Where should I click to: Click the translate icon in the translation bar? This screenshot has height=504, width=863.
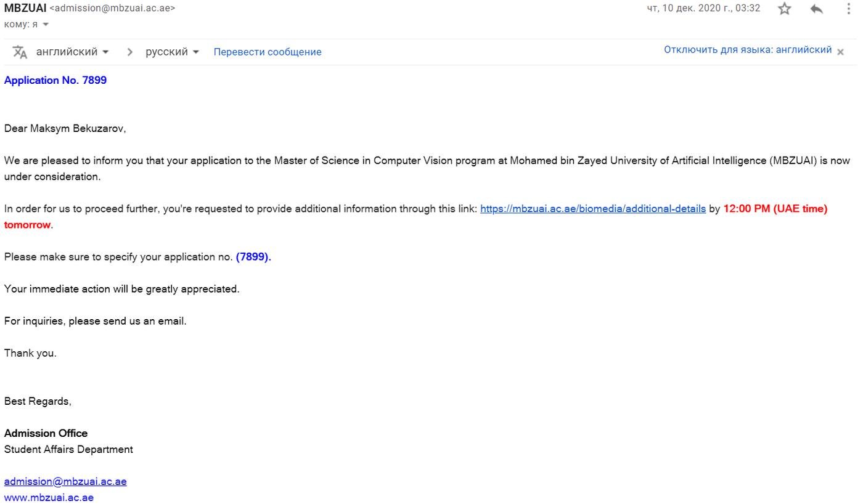pos(20,52)
